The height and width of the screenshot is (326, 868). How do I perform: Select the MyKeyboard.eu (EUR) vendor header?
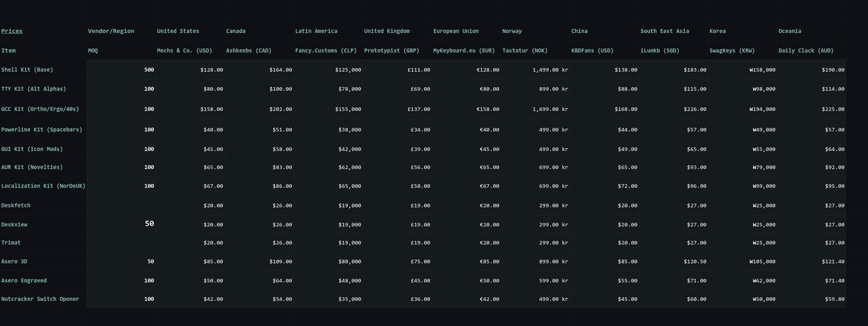click(x=464, y=50)
